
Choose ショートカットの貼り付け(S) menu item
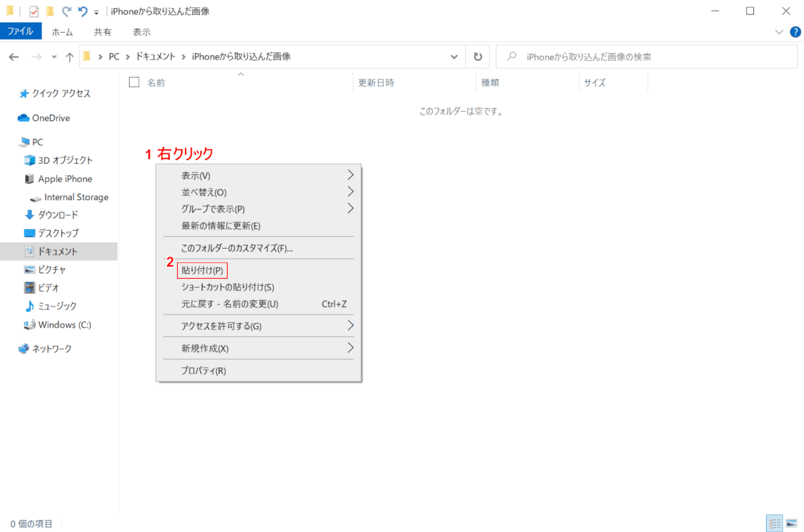(x=258, y=287)
